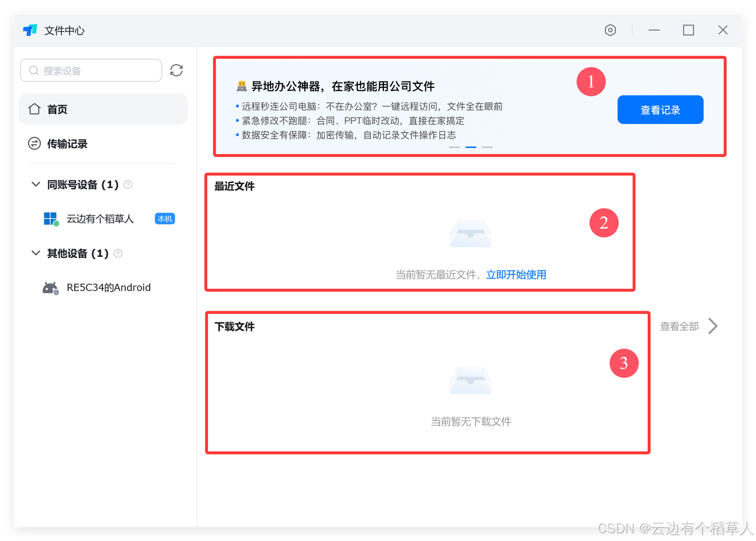This screenshot has height=541, width=756.
Task: Switch to the third banner slide indicator
Action: point(487,147)
